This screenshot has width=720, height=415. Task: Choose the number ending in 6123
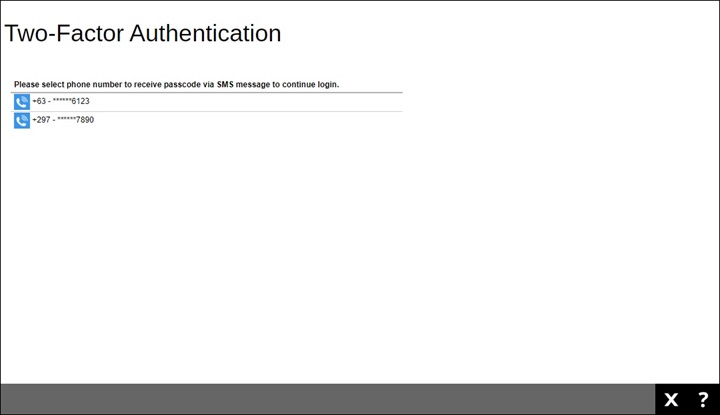(x=61, y=102)
